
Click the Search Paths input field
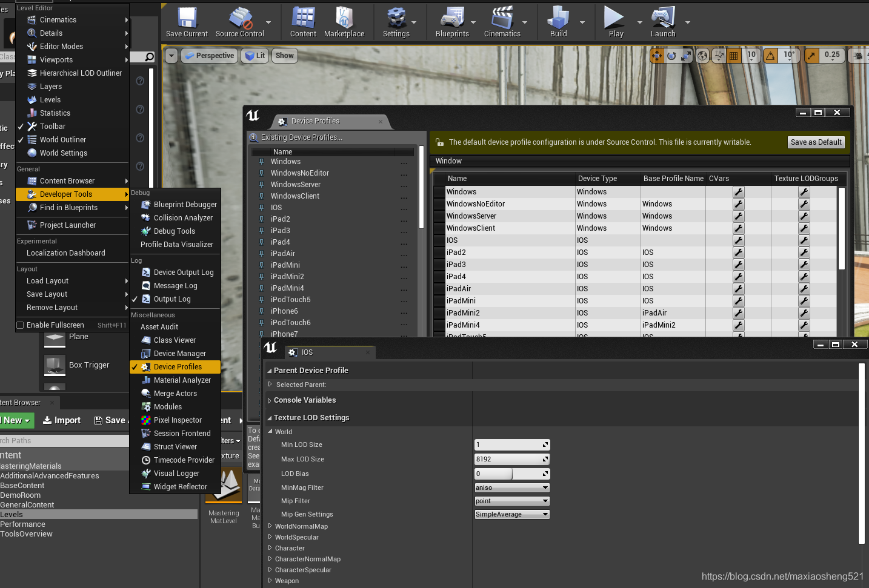pyautogui.click(x=64, y=441)
